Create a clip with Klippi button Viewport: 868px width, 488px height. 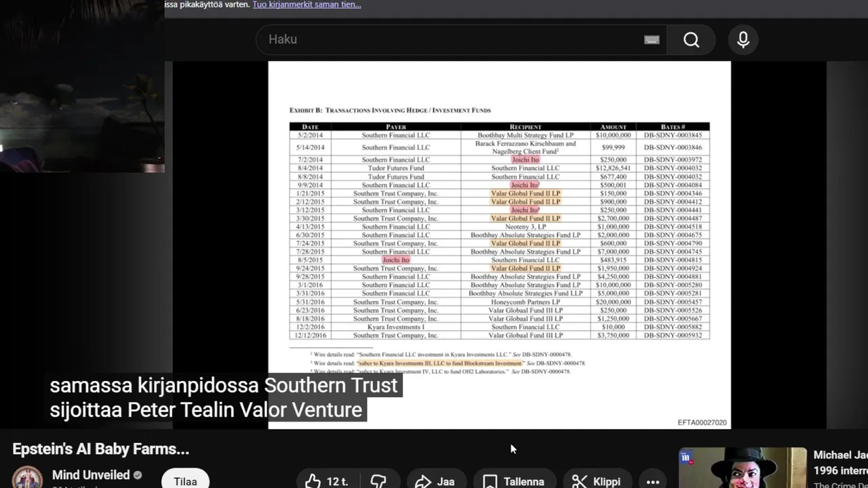(597, 481)
